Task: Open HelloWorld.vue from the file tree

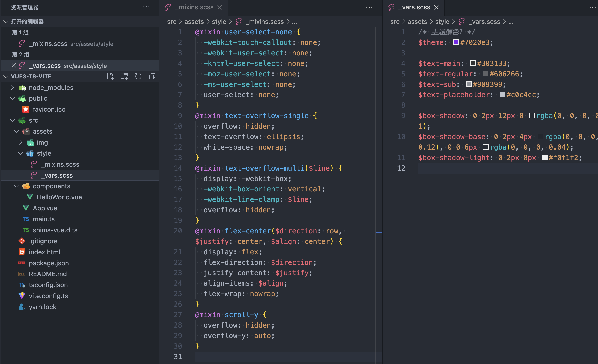Action: coord(59,197)
